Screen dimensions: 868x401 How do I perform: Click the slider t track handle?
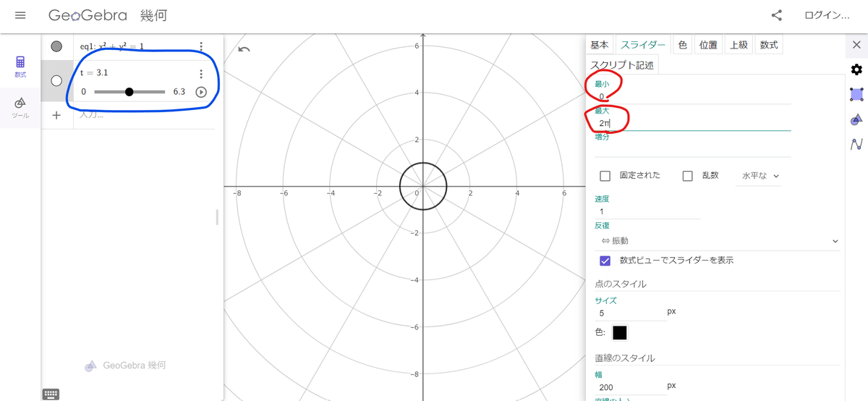129,92
